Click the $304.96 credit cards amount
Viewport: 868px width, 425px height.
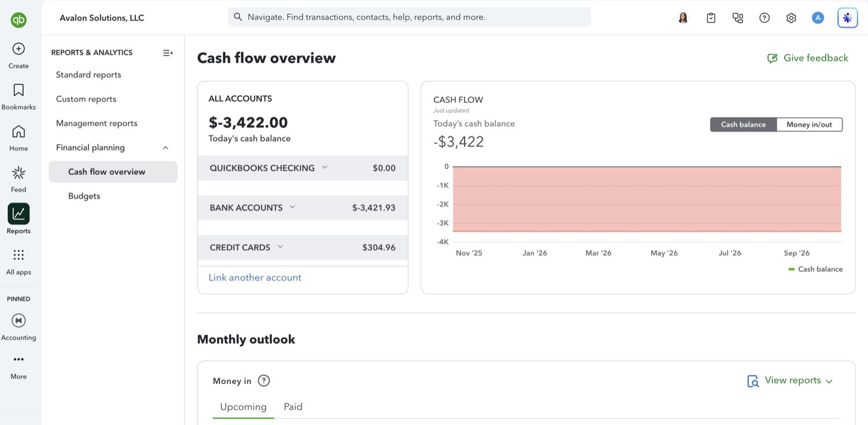(379, 247)
